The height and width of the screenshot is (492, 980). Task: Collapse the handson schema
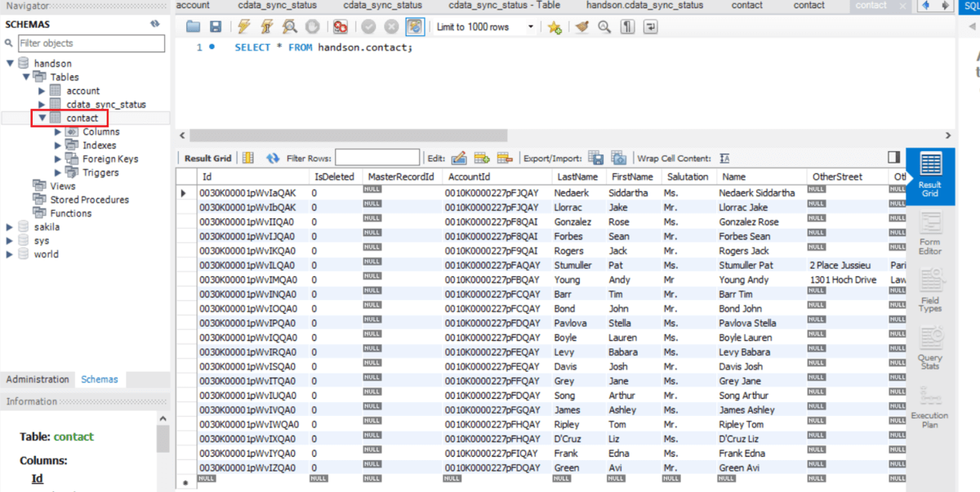pyautogui.click(x=10, y=63)
